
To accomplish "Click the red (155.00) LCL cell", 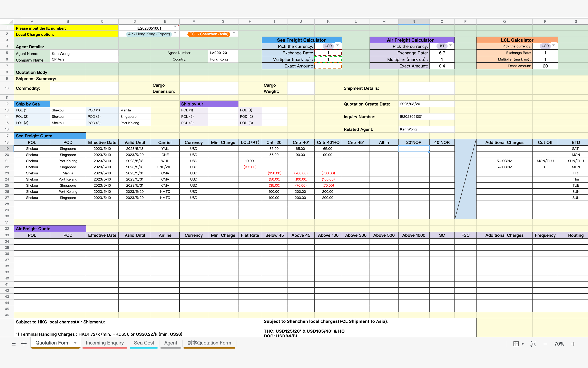I will pos(250,167).
